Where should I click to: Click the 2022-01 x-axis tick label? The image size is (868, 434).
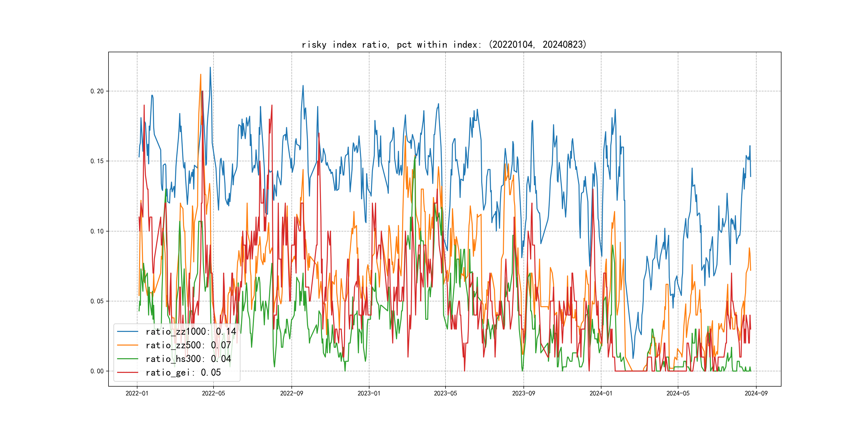tap(137, 393)
